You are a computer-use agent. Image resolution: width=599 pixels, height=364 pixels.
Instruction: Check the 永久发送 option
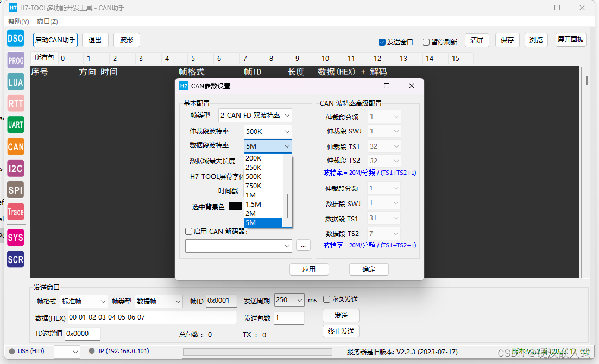click(x=326, y=299)
